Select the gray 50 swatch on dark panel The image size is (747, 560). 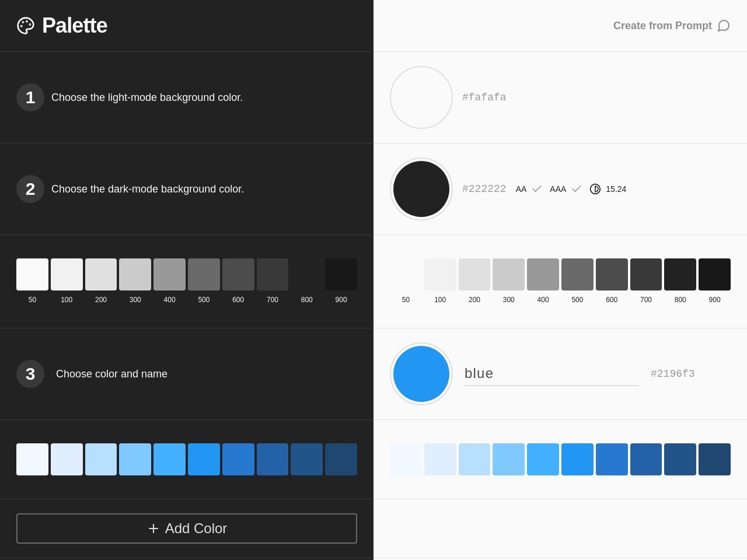(x=32, y=274)
